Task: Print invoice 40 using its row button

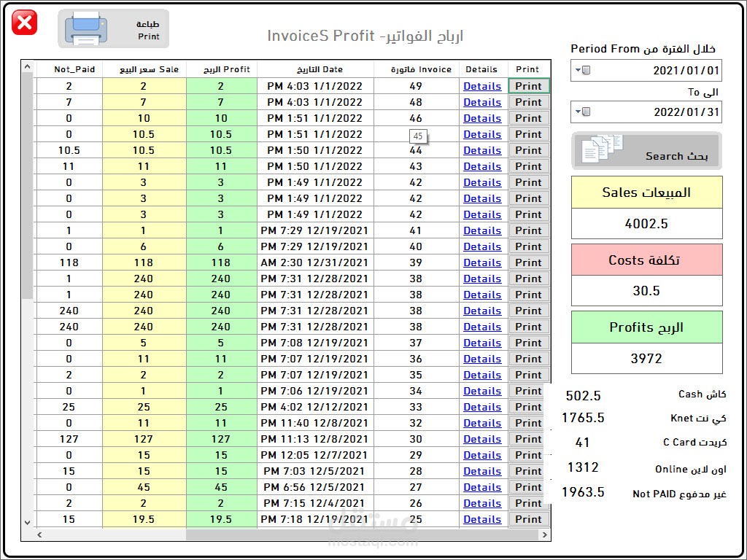Action: coord(529,246)
